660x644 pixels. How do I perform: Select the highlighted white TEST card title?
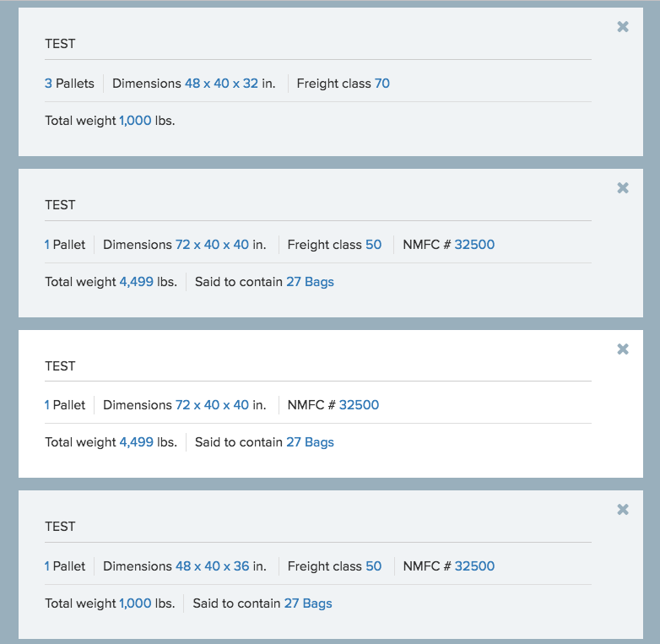pos(60,366)
